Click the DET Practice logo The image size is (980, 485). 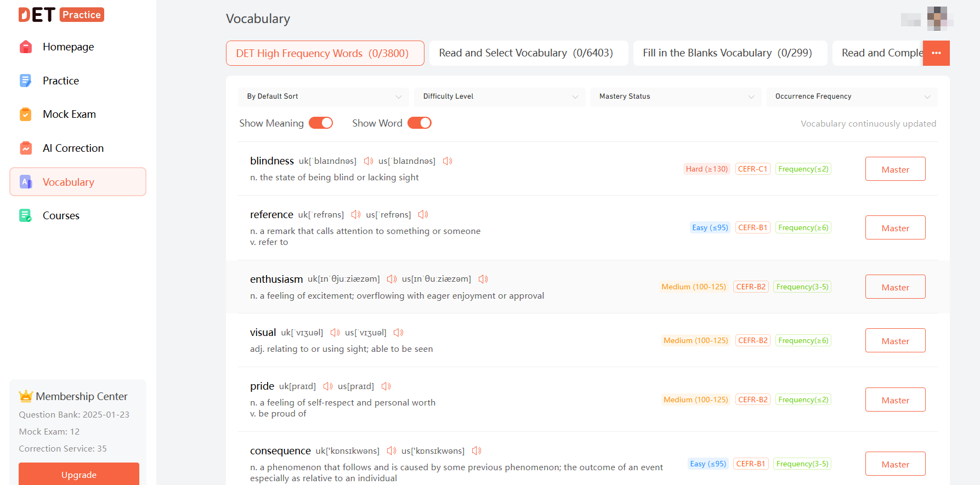61,15
